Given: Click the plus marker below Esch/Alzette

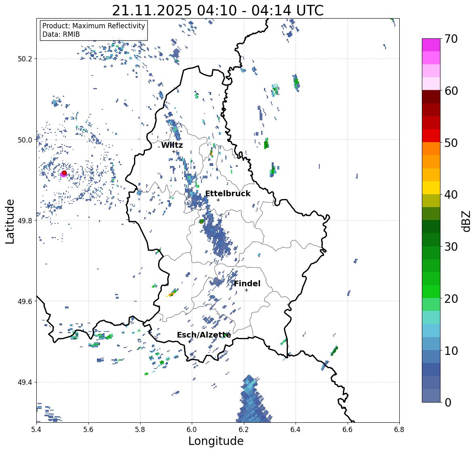Looking at the screenshot, I should (x=190, y=342).
